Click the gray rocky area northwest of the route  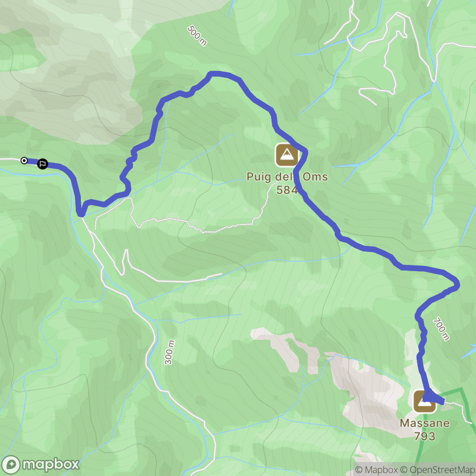[70, 67]
